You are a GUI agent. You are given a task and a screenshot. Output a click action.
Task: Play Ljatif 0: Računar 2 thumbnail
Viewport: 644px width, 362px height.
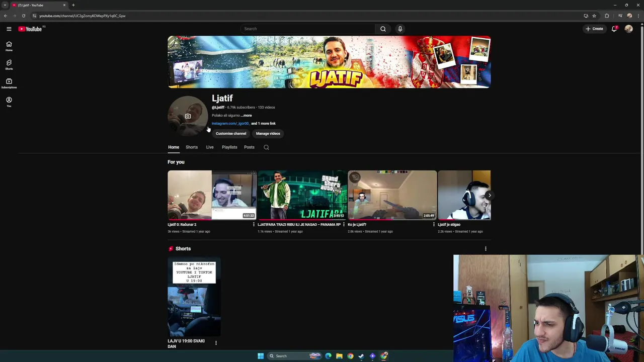tap(212, 195)
